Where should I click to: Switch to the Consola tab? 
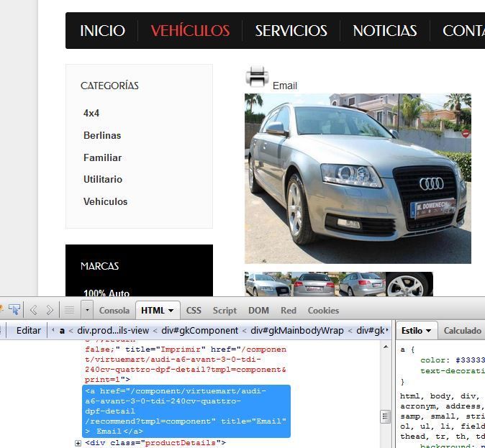point(114,310)
